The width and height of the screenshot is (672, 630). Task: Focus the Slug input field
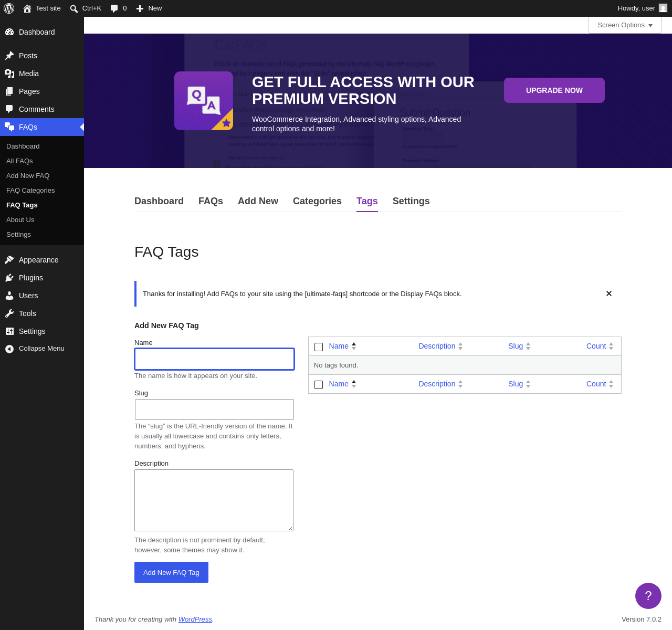[x=214, y=409]
